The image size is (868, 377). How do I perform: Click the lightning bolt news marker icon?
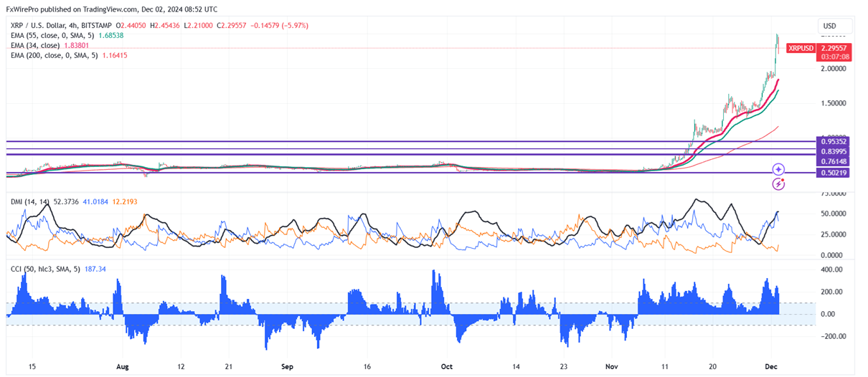[x=779, y=184]
